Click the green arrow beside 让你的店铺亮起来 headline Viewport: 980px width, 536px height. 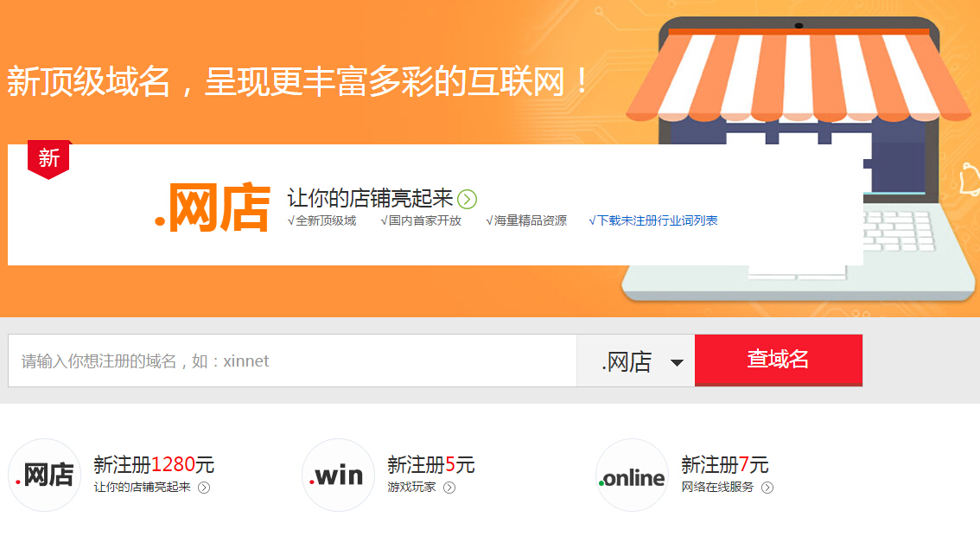coord(467,199)
